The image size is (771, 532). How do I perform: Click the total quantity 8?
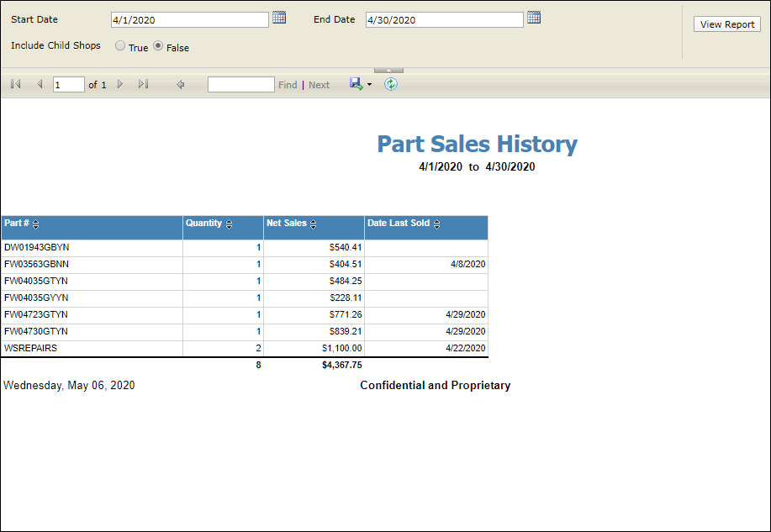259,365
